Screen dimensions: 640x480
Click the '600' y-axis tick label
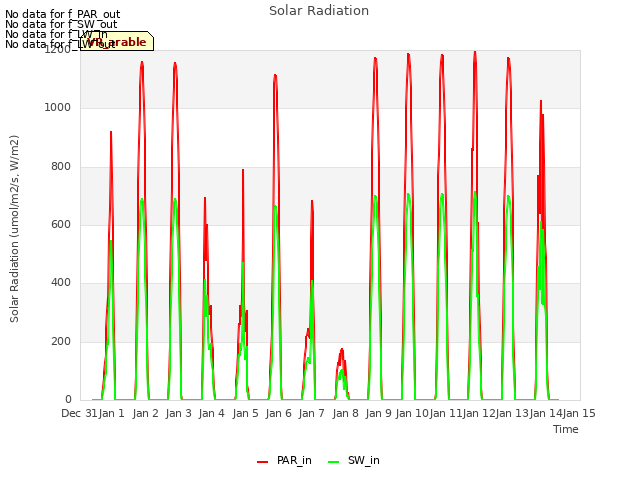click(x=61, y=224)
